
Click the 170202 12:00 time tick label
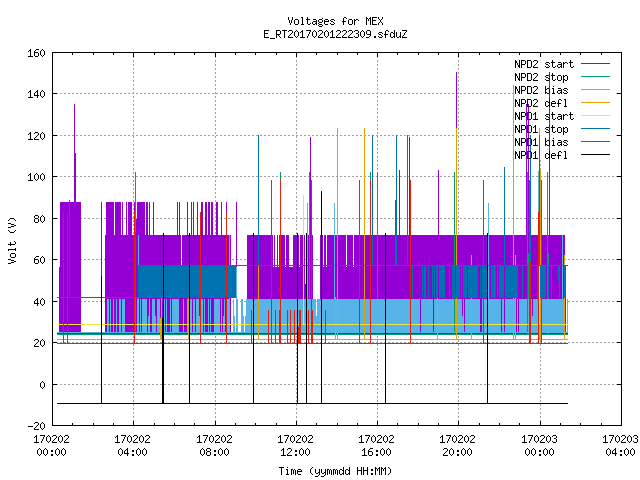[x=296, y=446]
